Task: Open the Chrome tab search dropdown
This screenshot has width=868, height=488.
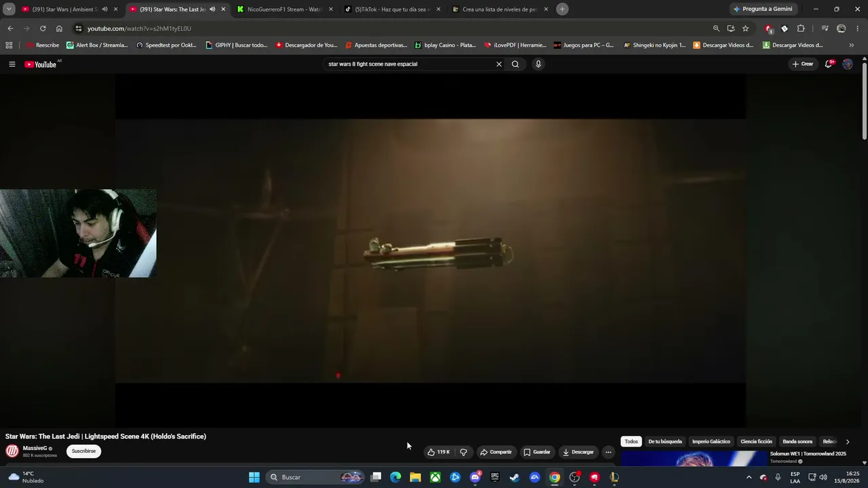Action: 9,9
